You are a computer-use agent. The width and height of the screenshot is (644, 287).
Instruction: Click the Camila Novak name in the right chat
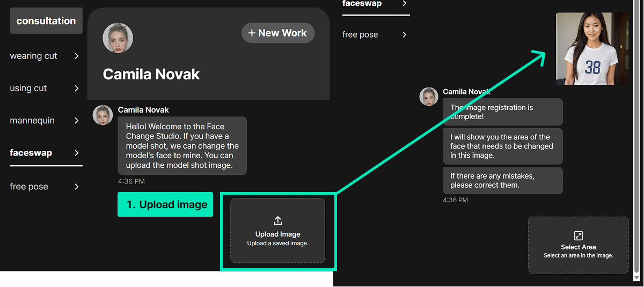pos(467,92)
